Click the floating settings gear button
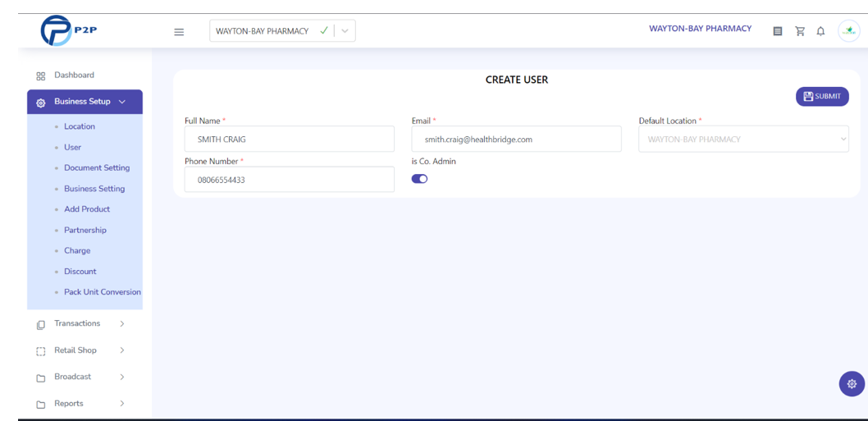 tap(852, 383)
